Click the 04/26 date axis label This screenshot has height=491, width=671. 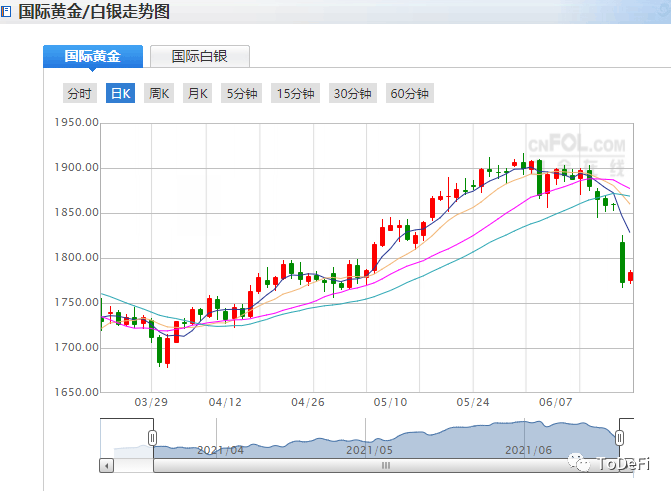click(x=308, y=402)
